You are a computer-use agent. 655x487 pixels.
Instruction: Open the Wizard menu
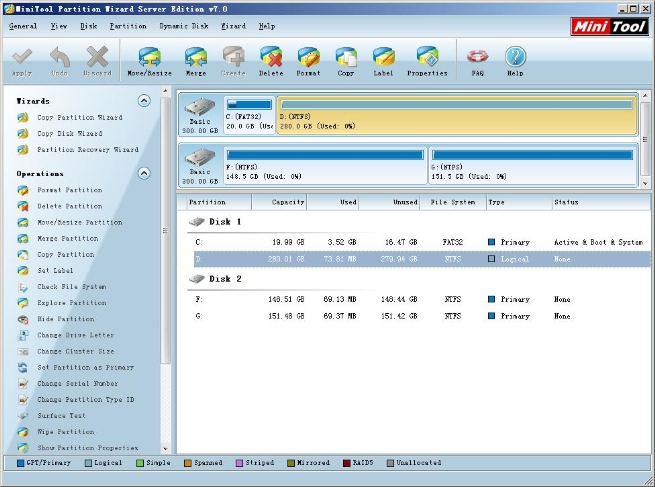233,26
